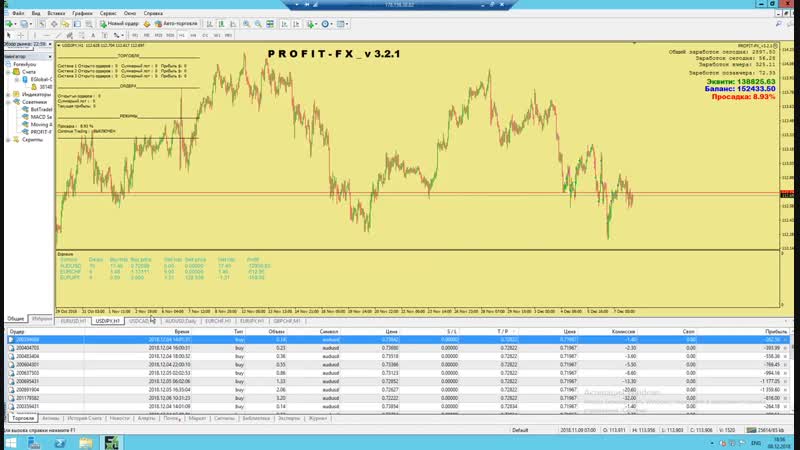The height and width of the screenshot is (450, 800).
Task: Open the periods clock dropdown arrow
Action: [x=332, y=24]
